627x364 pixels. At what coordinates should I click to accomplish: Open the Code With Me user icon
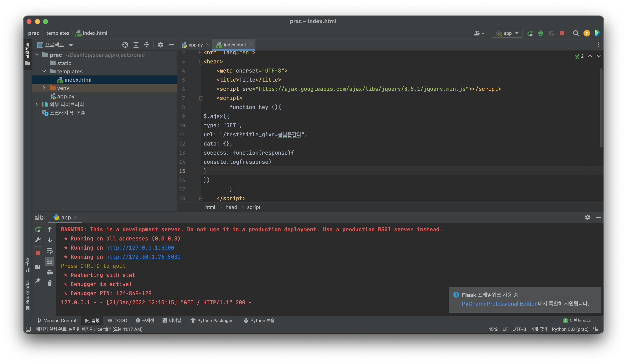click(x=479, y=33)
